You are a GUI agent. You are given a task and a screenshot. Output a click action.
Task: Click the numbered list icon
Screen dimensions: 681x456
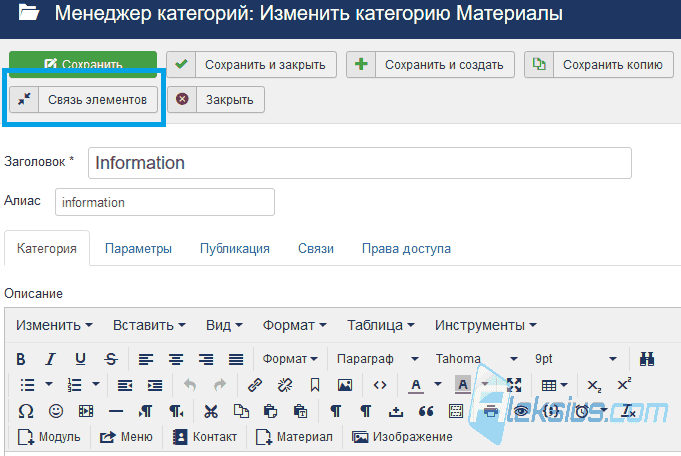tap(74, 385)
